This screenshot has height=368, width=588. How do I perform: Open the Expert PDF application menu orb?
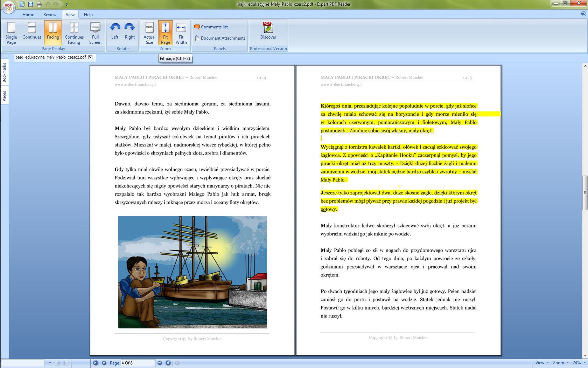pyautogui.click(x=8, y=7)
